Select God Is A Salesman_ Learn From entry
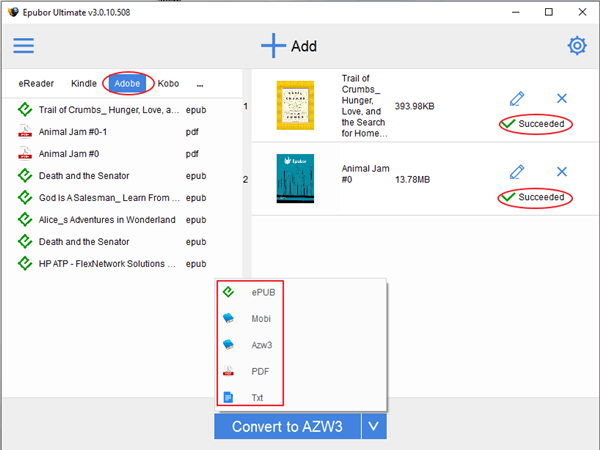Viewport: 600px width, 450px height. tap(109, 198)
